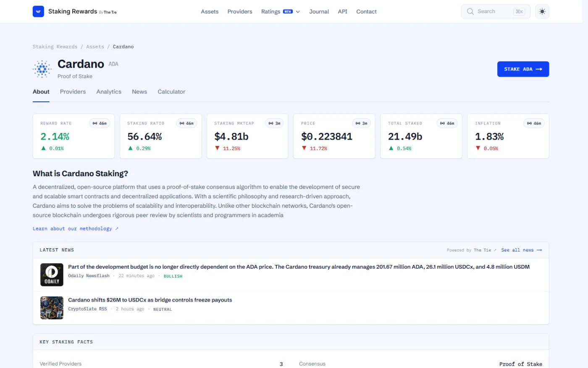Click the Staking Mktcap 3m live badge
Screen dimensions: 588x368
click(275, 123)
